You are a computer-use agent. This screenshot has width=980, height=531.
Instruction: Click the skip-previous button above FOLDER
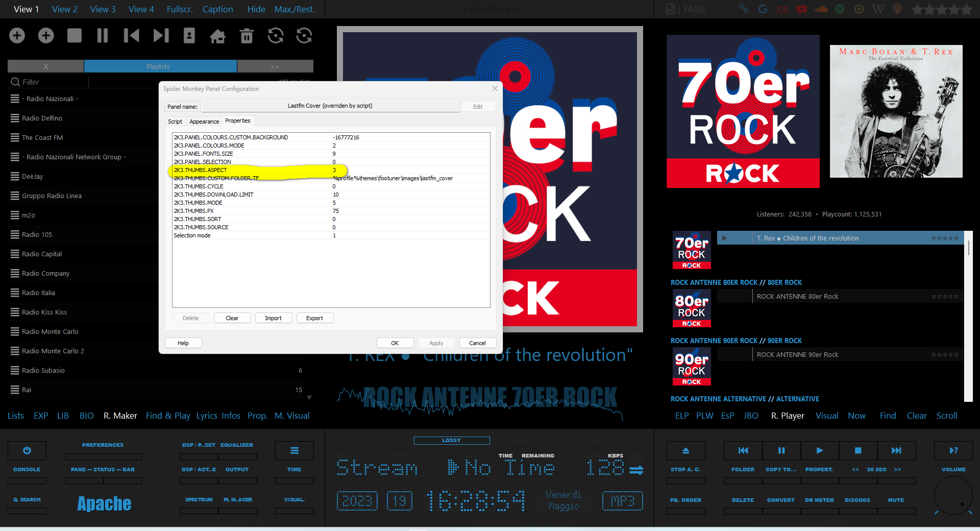click(743, 450)
